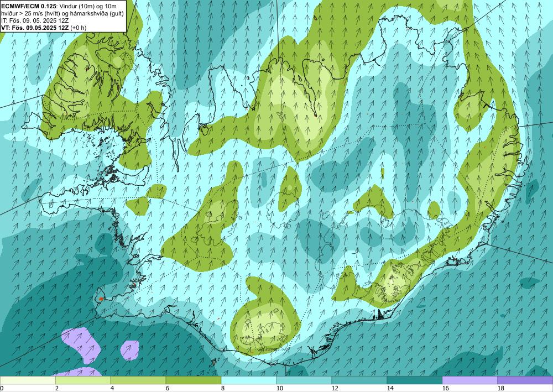The width and height of the screenshot is (553, 392).
Task: Click the dark teal 14–16 m/s legend swatch
Action: [415, 380]
